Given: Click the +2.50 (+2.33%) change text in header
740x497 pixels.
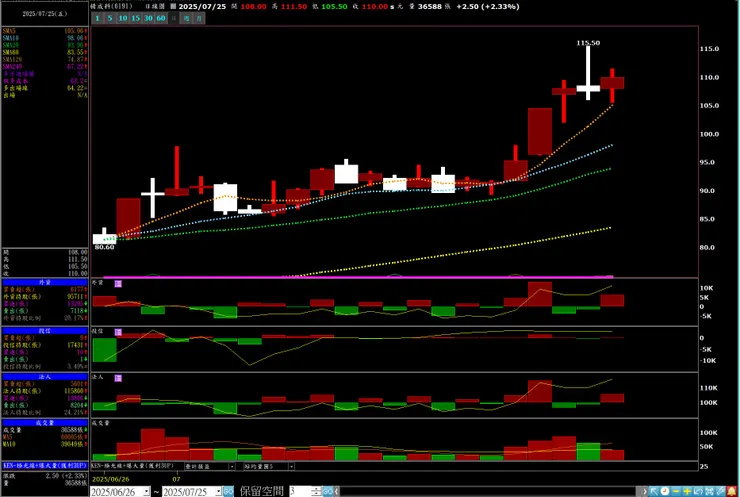Looking at the screenshot, I should [x=488, y=7].
